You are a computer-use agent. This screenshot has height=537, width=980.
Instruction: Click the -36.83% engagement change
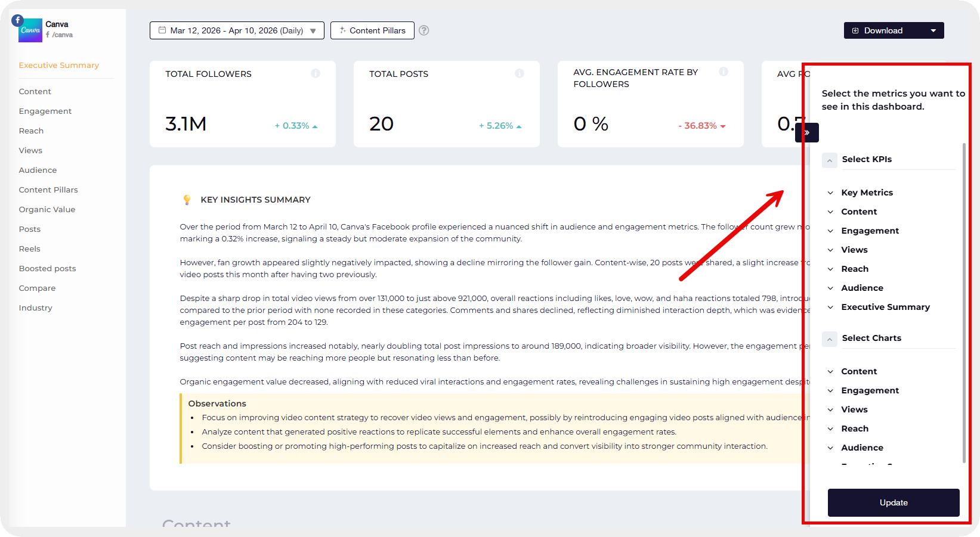pyautogui.click(x=702, y=126)
